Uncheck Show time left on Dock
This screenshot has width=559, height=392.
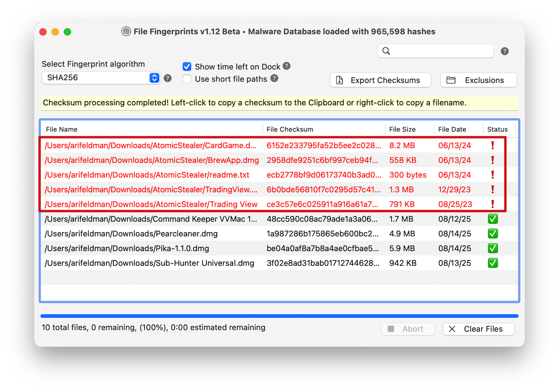pyautogui.click(x=187, y=66)
